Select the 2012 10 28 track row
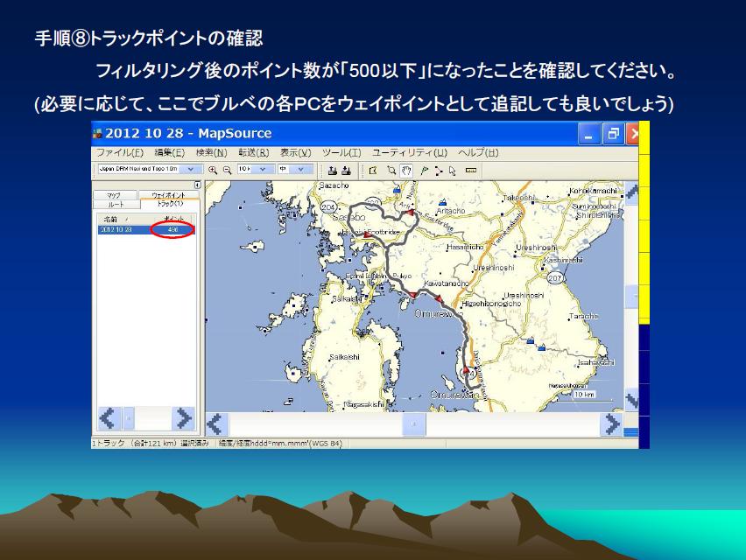This screenshot has width=746, height=560. [146, 230]
